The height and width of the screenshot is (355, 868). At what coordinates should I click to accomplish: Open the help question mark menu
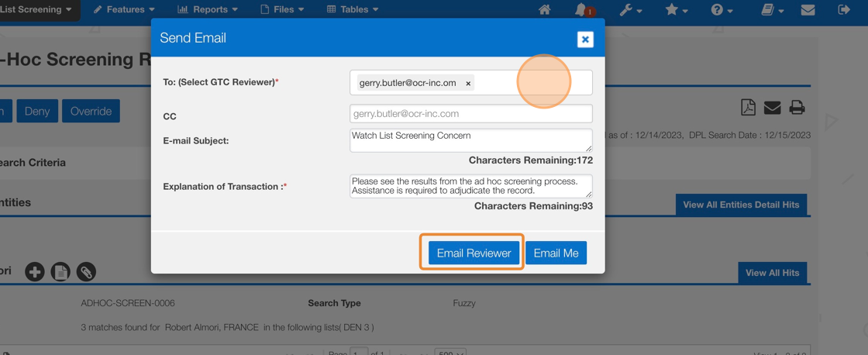(722, 9)
